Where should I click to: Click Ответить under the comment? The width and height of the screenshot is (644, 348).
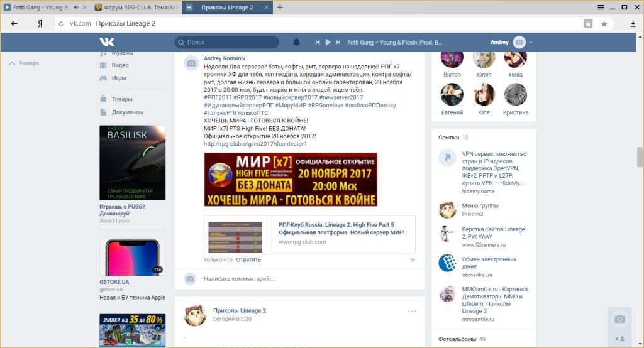coord(248,260)
